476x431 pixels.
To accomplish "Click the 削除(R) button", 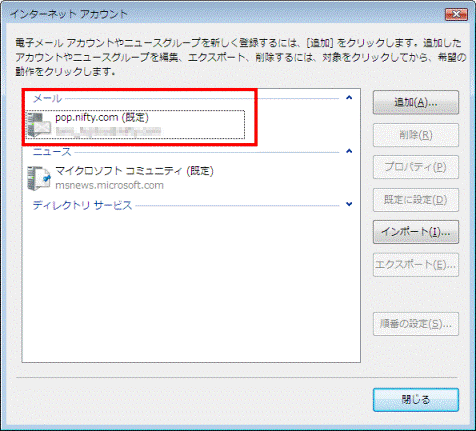I will (416, 135).
